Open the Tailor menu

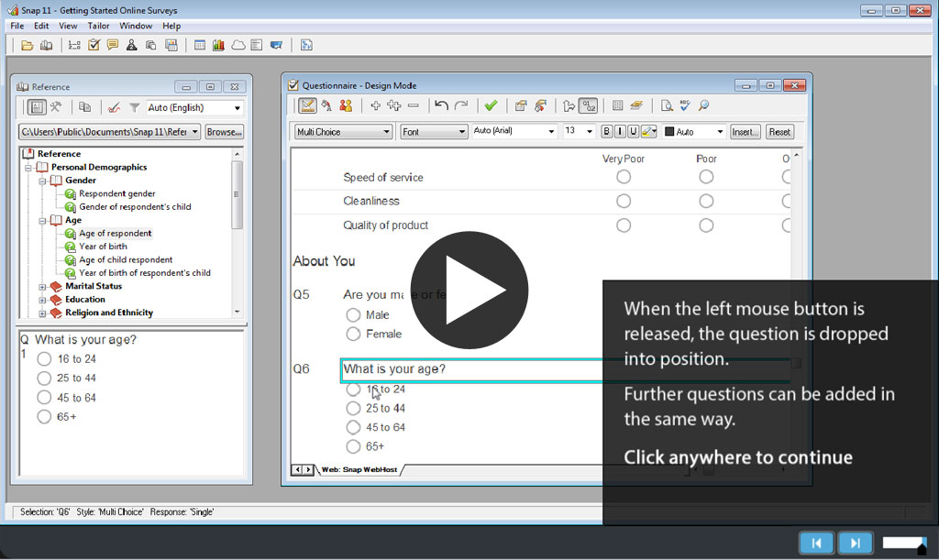[x=98, y=26]
